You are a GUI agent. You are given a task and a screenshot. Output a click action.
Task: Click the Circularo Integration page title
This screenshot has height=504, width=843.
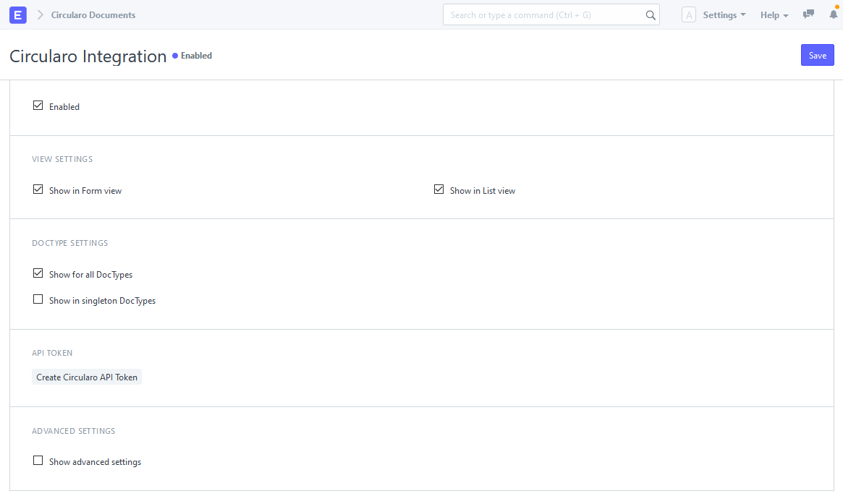(x=88, y=56)
